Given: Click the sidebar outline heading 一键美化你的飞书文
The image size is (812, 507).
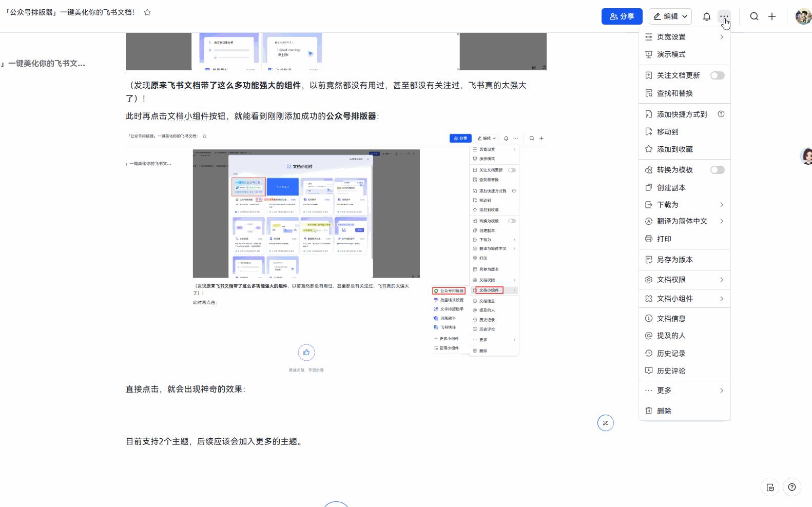Looking at the screenshot, I should click(44, 64).
